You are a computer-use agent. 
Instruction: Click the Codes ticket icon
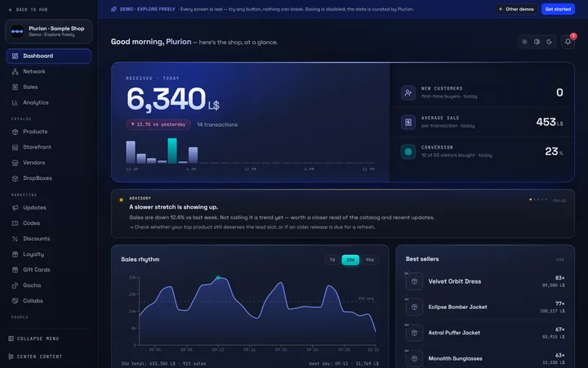pyautogui.click(x=15, y=223)
